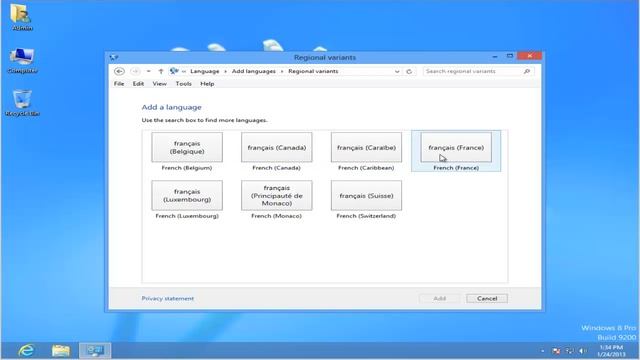
Task: Click the French (Switzerland) label
Action: click(x=366, y=216)
